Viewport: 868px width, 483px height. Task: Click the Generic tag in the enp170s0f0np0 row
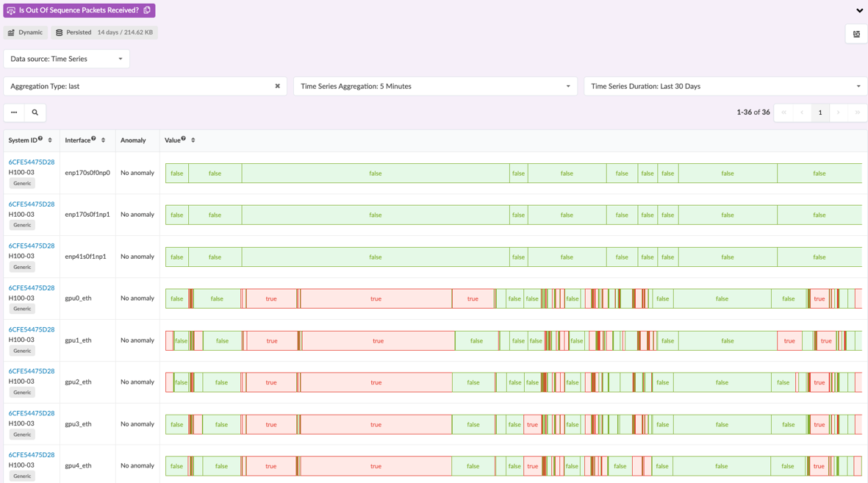click(x=22, y=183)
